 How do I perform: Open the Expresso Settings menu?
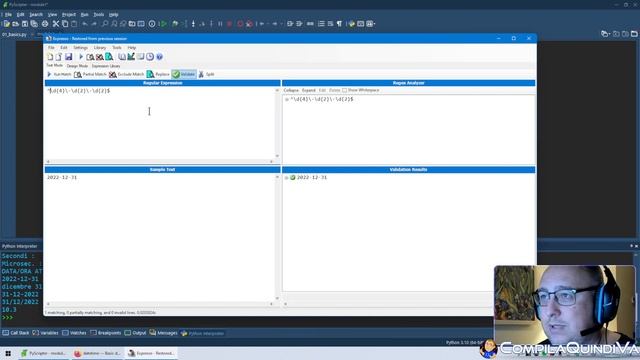[80, 48]
